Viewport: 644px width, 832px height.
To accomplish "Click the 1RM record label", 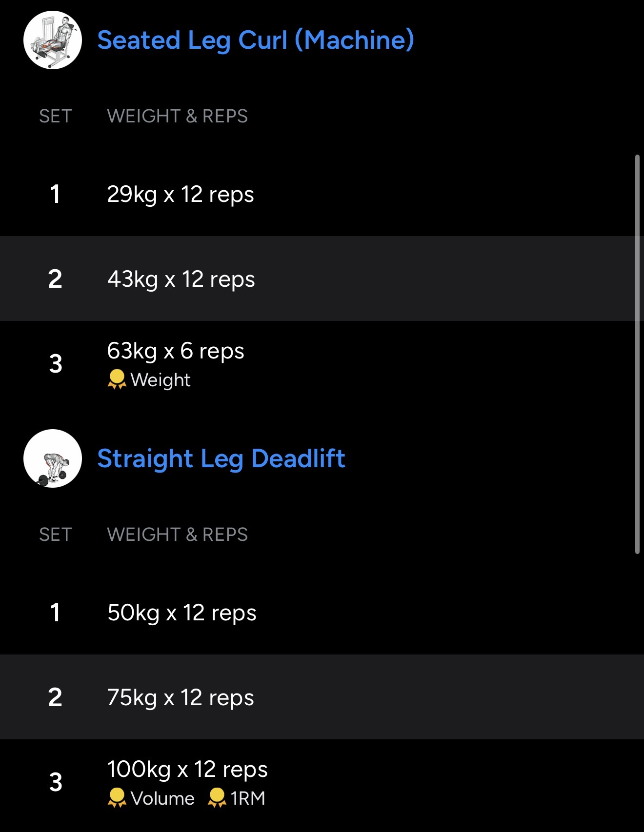I will coord(248,798).
